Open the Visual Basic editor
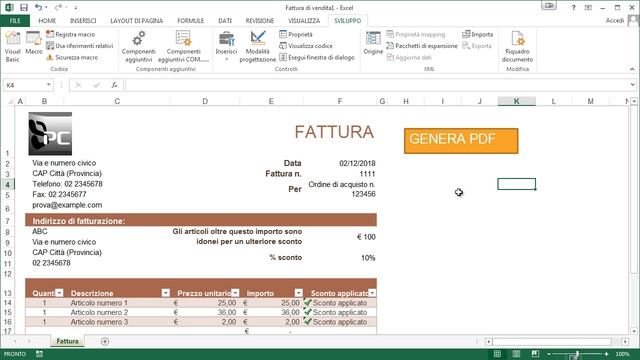Image resolution: width=640 pixels, height=360 pixels. (12, 47)
